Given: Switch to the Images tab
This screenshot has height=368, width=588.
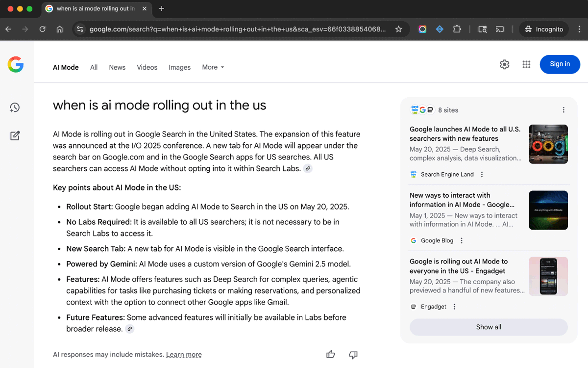Looking at the screenshot, I should tap(179, 67).
